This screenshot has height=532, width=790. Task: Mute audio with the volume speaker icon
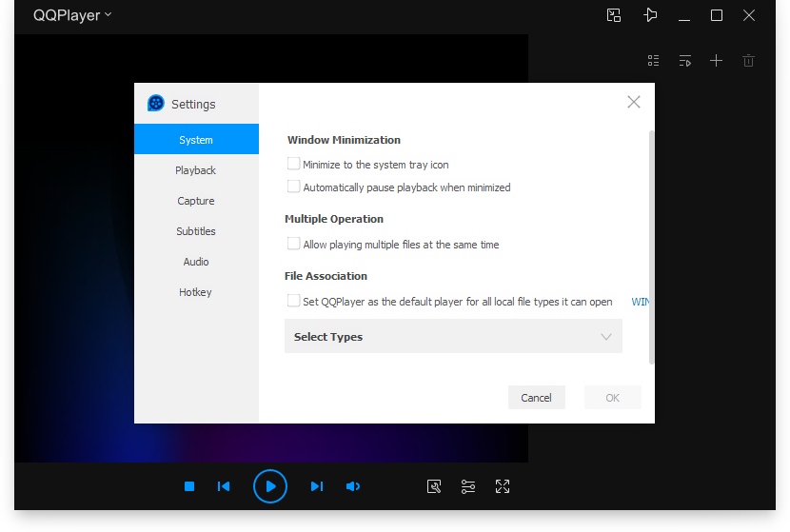click(353, 486)
